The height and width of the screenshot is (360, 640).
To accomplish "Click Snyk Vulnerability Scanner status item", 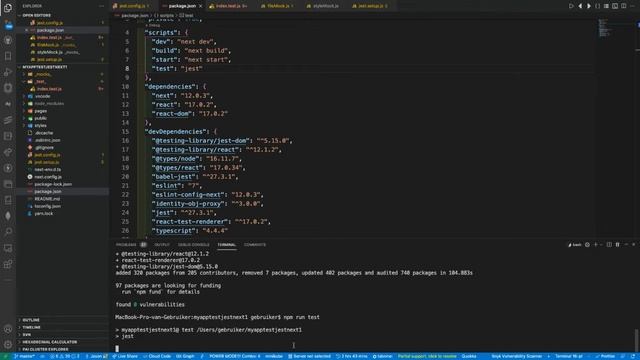I will click(516, 356).
